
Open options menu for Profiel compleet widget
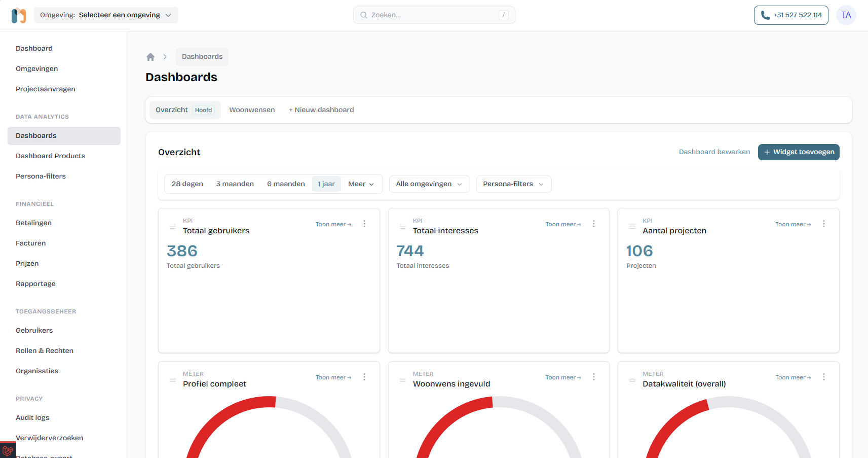[x=364, y=377]
